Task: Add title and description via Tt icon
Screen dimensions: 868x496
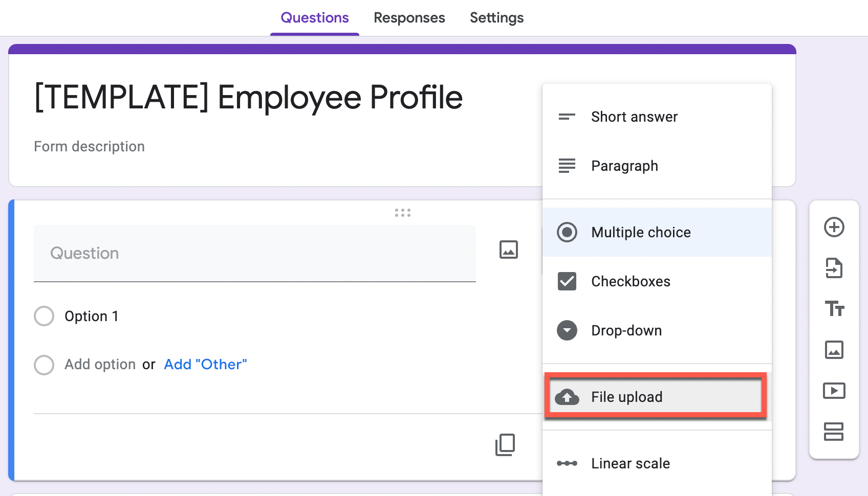Action: coord(834,309)
